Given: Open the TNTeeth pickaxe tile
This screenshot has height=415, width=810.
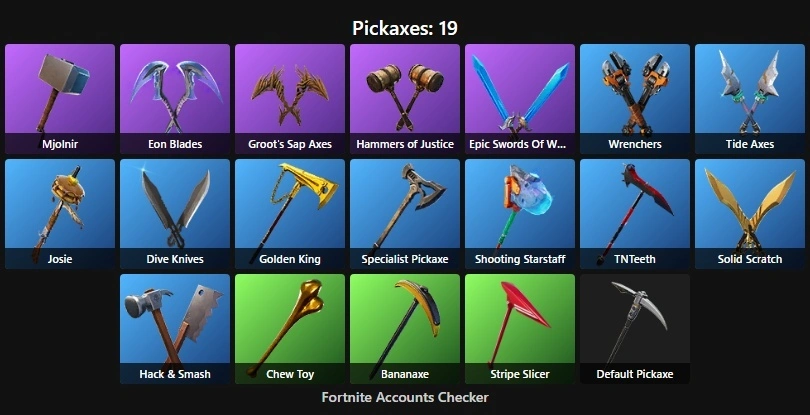Looking at the screenshot, I should point(635,214).
